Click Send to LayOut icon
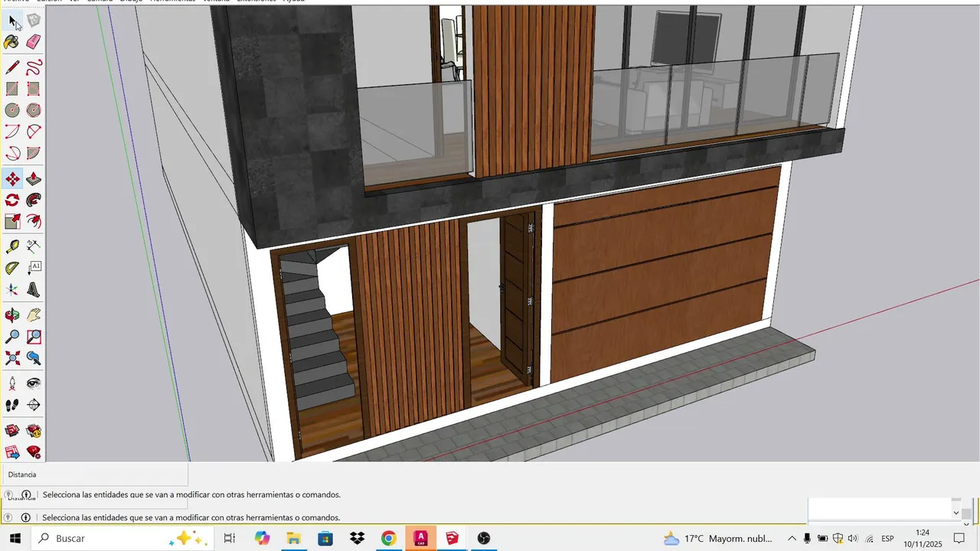The image size is (980, 551). tap(13, 452)
